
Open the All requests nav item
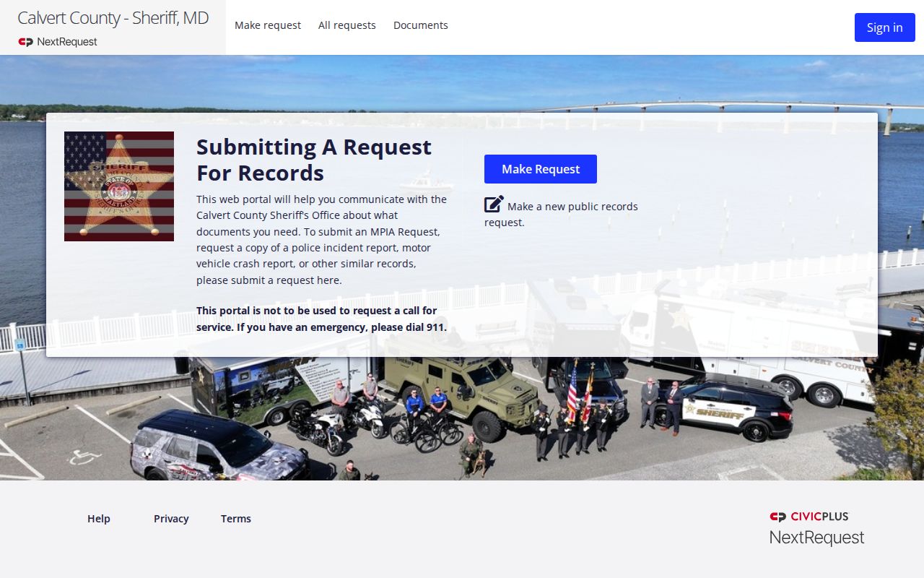(347, 25)
